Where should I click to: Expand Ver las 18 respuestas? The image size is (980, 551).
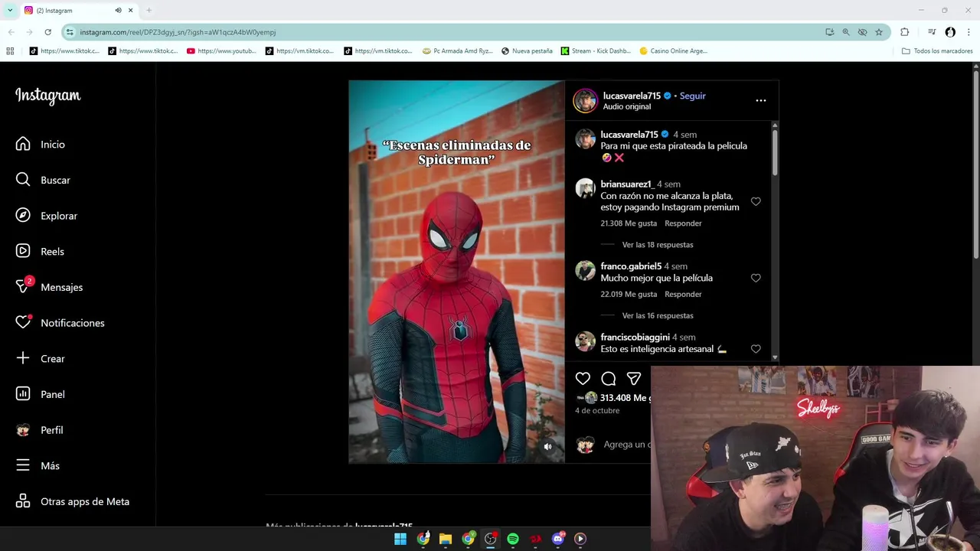(x=658, y=245)
